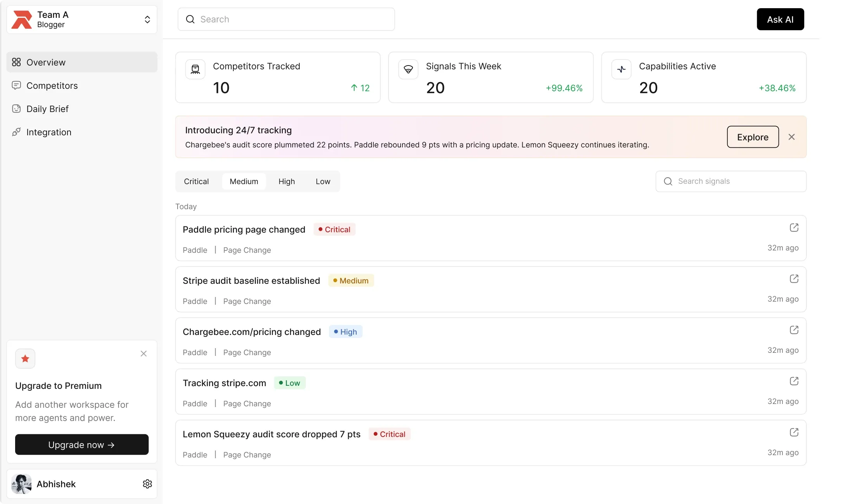Click the High badge on Chargebee signal
This screenshot has height=504, width=853.
tap(345, 332)
